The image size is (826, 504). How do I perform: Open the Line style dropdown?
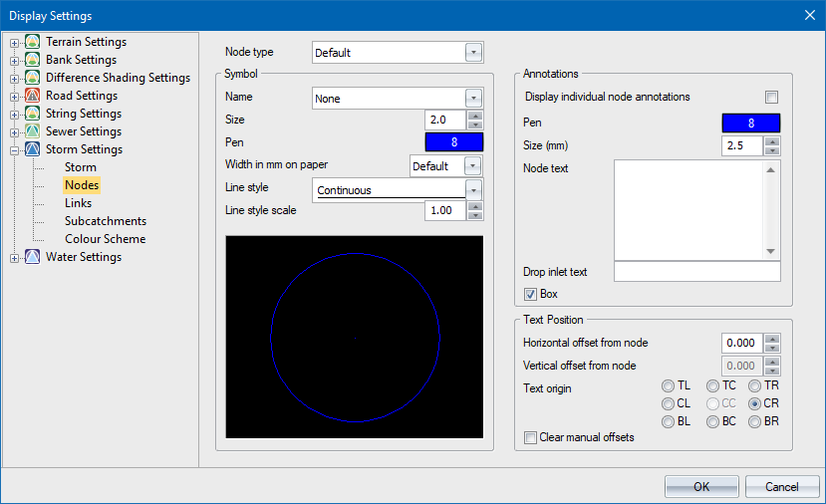[474, 189]
